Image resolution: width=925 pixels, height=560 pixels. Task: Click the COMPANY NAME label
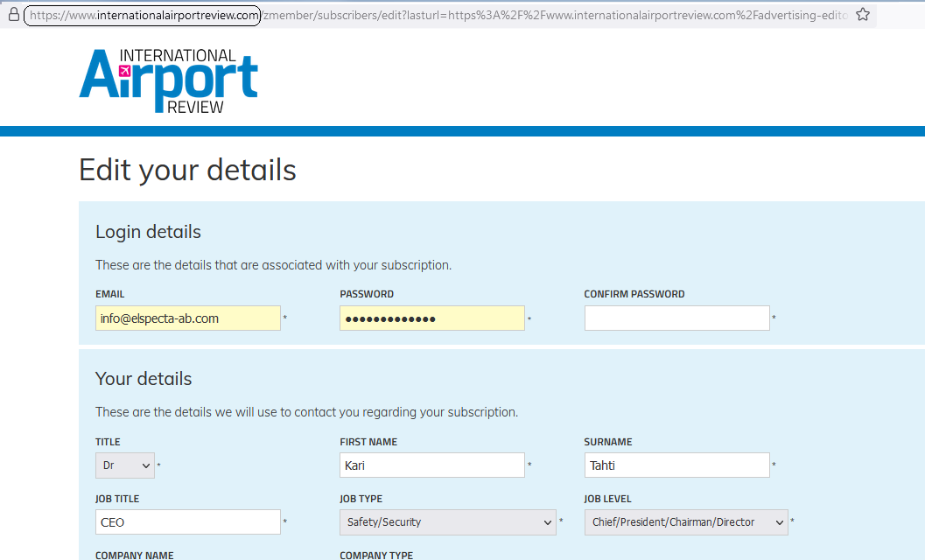pos(135,555)
